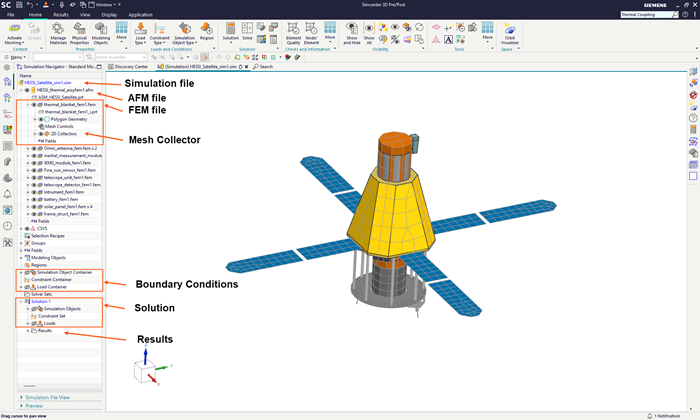Click the notification bell in the left sidebar
700x420 pixels.
pos(8,194)
